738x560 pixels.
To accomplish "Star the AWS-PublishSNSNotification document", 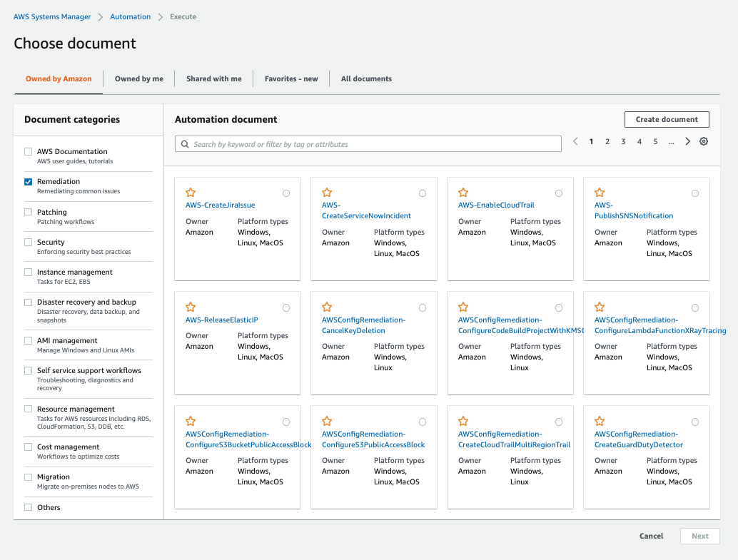I will [x=600, y=193].
